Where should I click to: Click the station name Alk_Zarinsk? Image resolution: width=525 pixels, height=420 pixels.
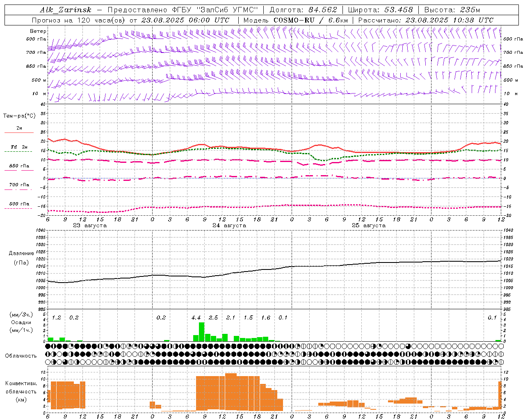[x=66, y=10]
